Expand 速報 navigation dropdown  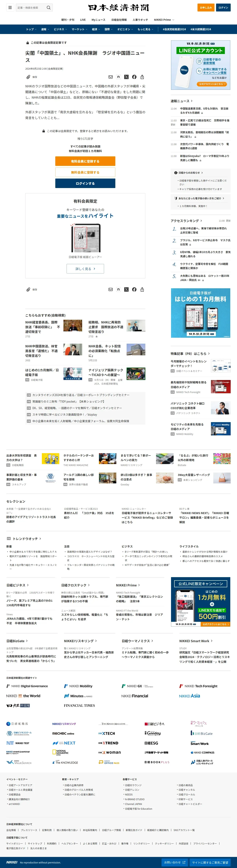pos(45,29)
